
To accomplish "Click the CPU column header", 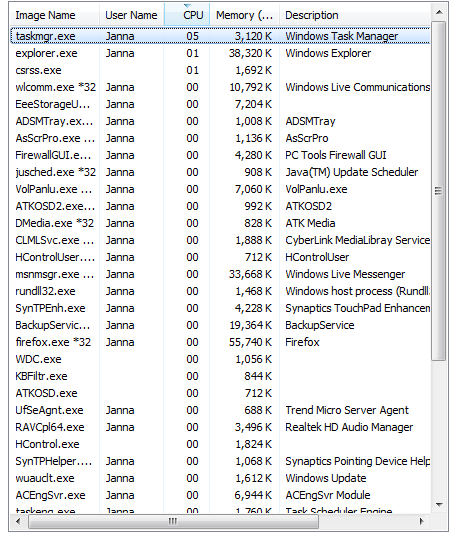I will coord(187,15).
